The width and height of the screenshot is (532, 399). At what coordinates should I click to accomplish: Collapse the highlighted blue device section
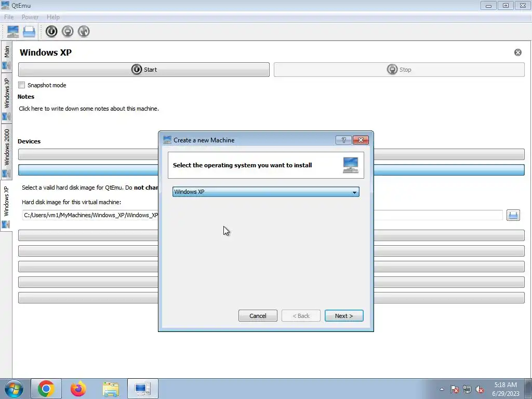(x=271, y=170)
